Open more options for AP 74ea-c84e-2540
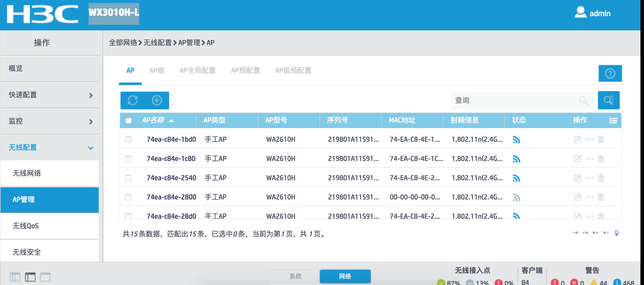This screenshot has width=644, height=285. [590, 178]
